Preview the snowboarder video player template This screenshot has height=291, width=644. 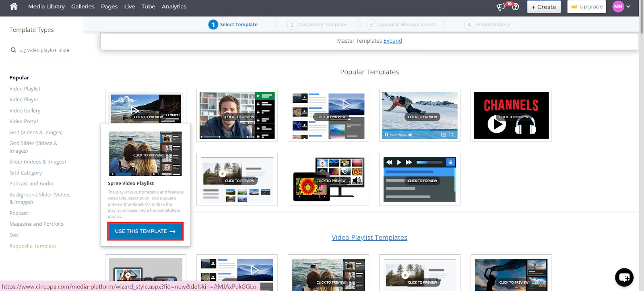tap(420, 115)
